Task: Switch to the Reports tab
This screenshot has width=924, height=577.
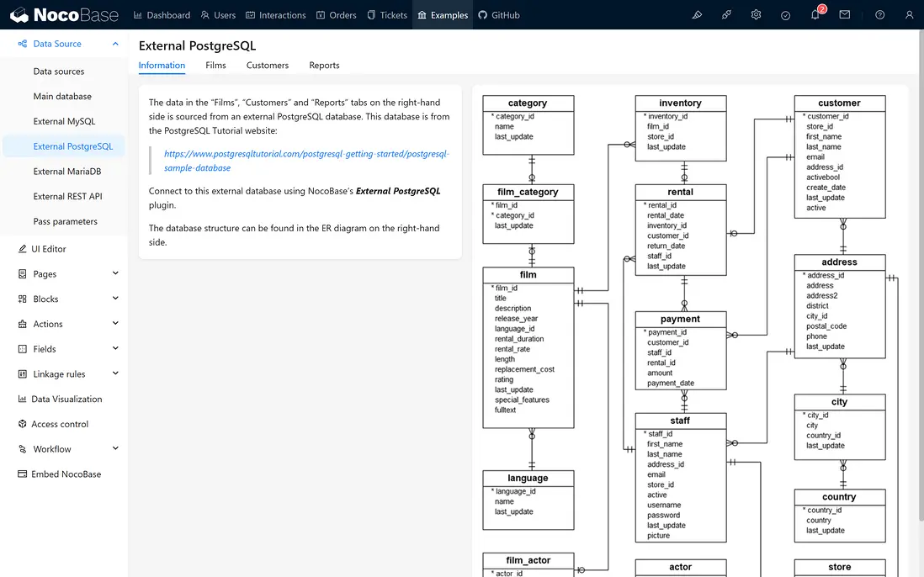Action: pyautogui.click(x=324, y=65)
